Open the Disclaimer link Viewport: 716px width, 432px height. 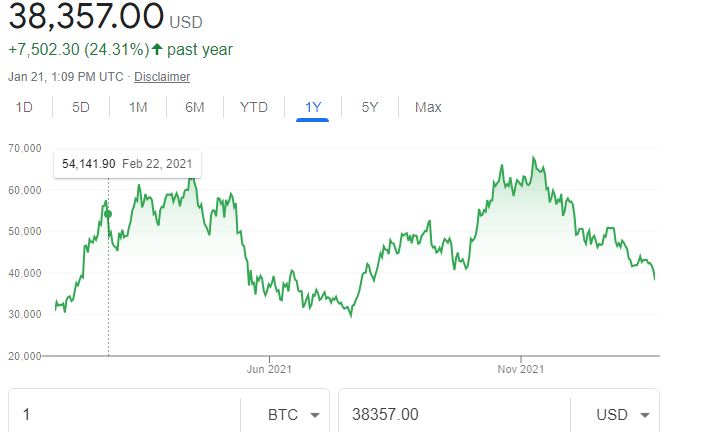[x=162, y=77]
